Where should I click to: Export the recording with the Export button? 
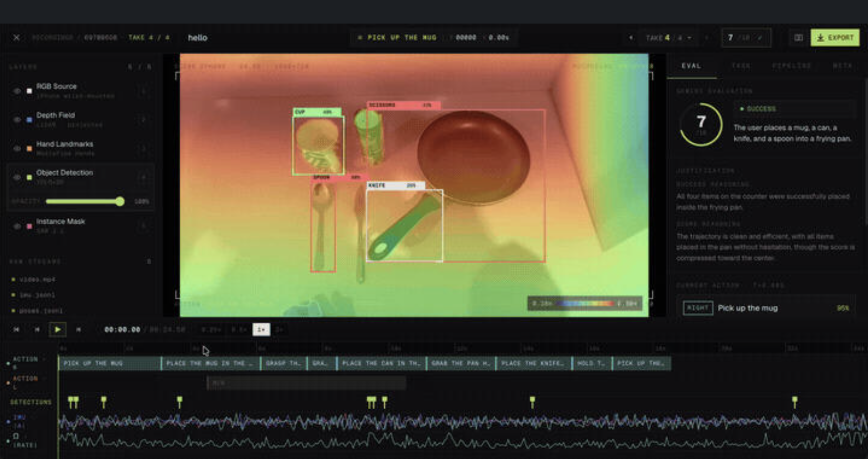coord(835,37)
